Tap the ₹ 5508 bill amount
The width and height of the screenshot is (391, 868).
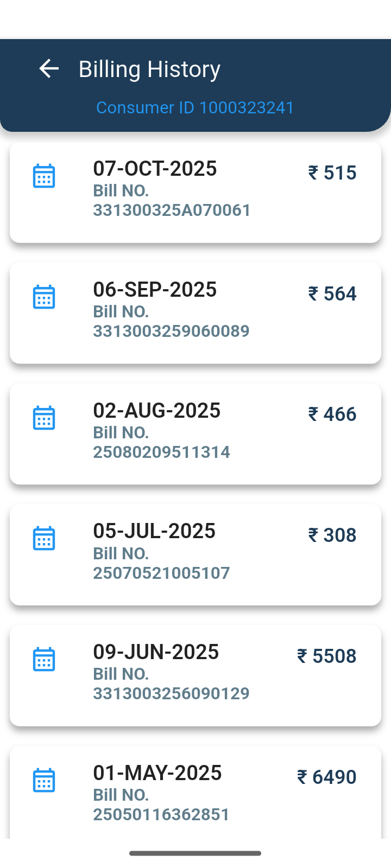coord(326,656)
